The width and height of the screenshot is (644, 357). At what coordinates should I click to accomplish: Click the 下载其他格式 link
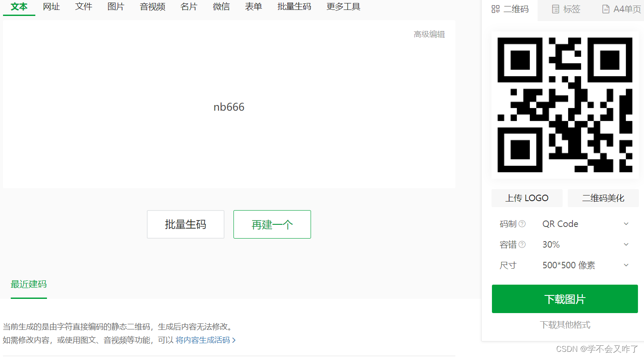click(565, 325)
